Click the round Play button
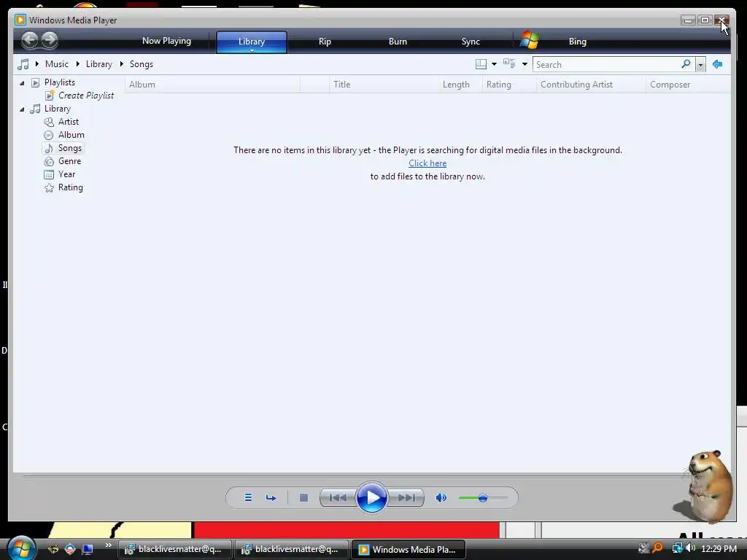 (371, 497)
